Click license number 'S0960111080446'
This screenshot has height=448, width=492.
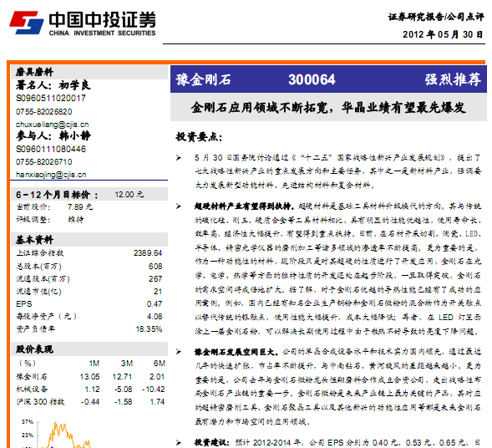coord(51,149)
